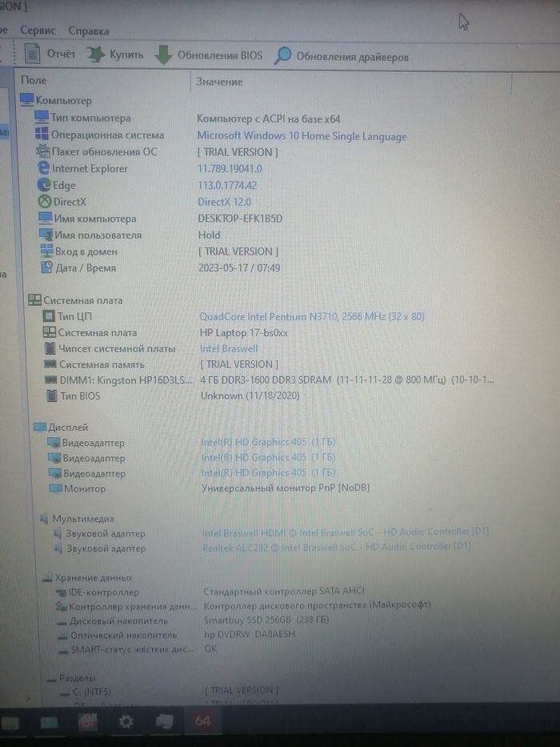Viewport: 560px width, 747px height.
Task: Open the Сервис menu
Action: point(38,30)
